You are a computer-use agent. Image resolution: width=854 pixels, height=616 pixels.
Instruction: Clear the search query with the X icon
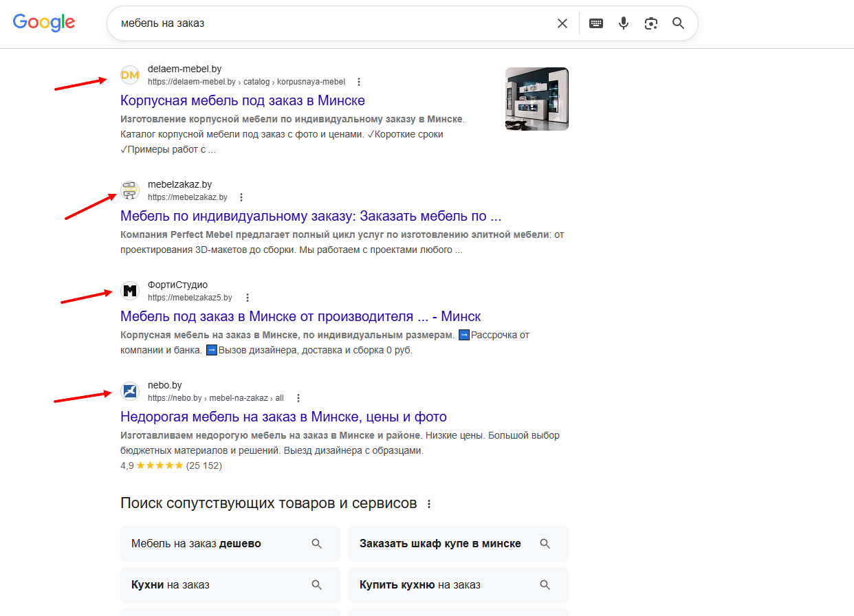coord(562,23)
